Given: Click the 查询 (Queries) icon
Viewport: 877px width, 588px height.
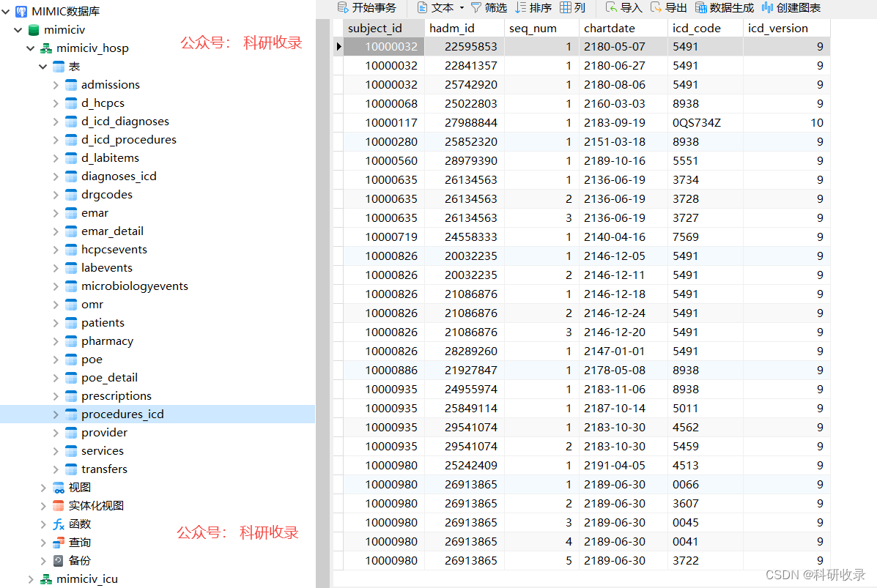Looking at the screenshot, I should (58, 542).
